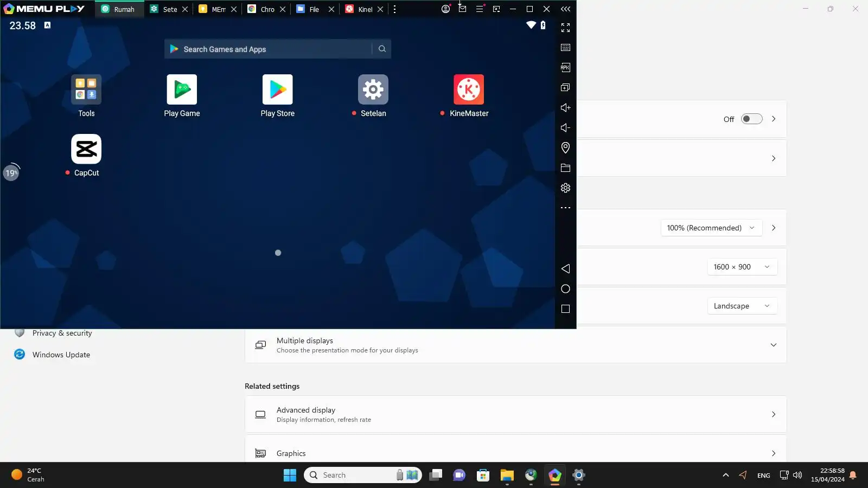
Task: Open the tab overflow three-dot menu
Action: pyautogui.click(x=394, y=9)
